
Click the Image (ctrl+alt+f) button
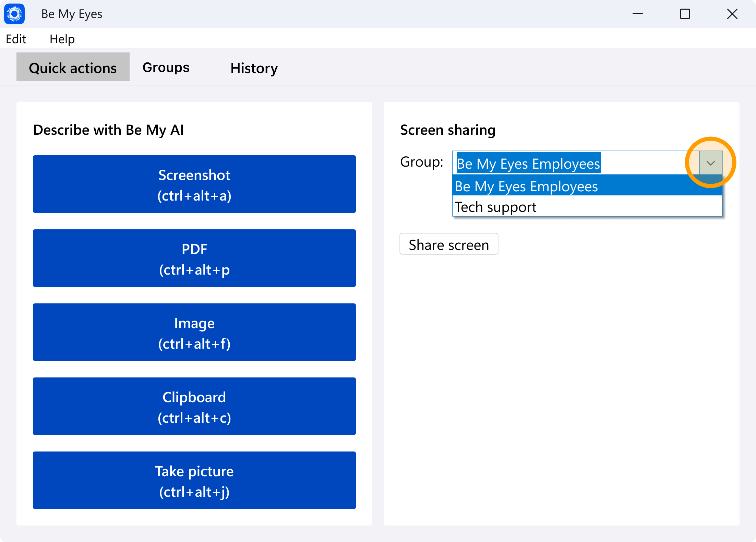point(194,332)
